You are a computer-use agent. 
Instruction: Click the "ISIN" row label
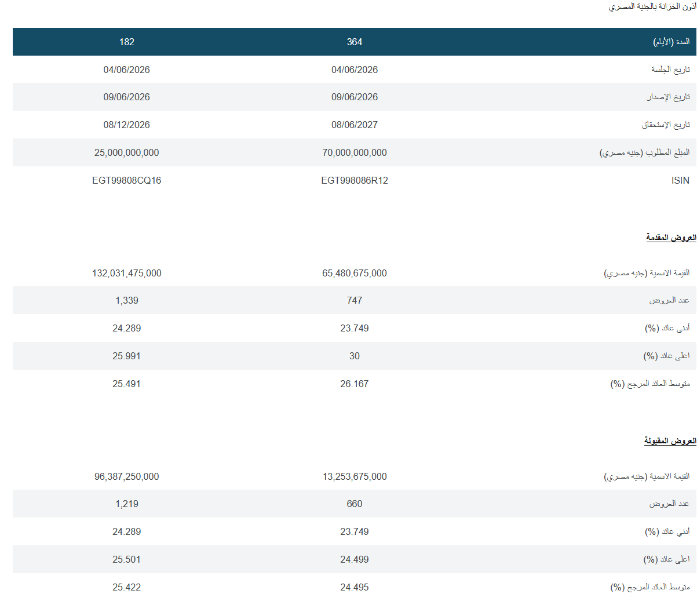point(680,180)
